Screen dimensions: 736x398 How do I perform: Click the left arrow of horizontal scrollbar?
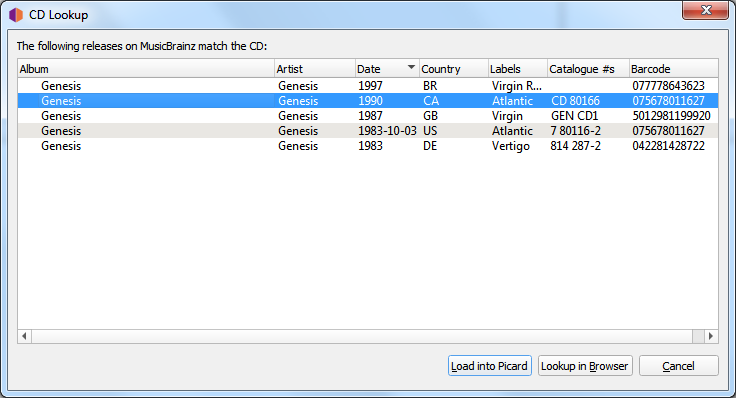point(24,336)
